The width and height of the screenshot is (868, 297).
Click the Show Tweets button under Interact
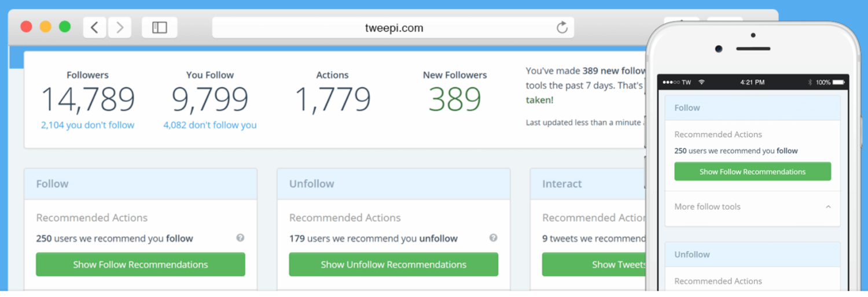(x=594, y=265)
